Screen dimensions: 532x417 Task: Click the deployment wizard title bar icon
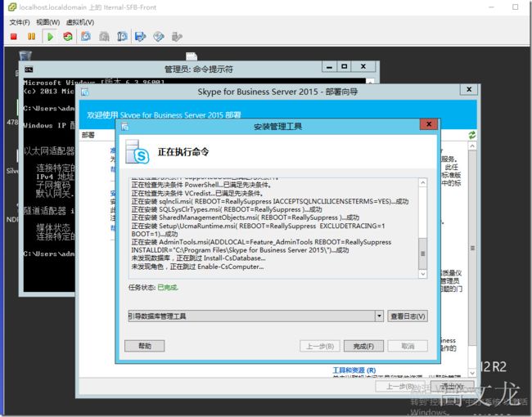[85, 92]
